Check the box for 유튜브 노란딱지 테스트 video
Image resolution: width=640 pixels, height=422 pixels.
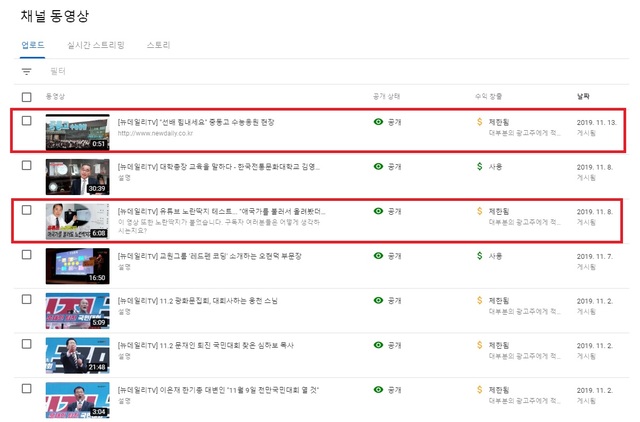pyautogui.click(x=27, y=210)
